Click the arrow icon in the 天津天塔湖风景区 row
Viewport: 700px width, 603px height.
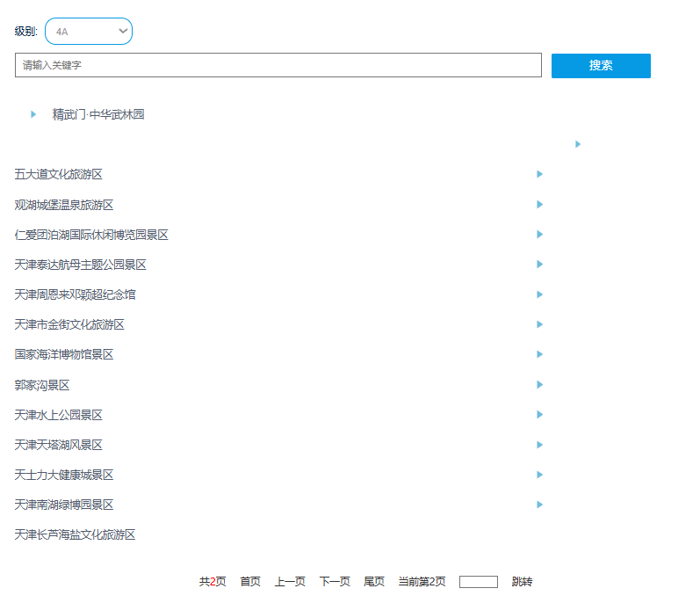coord(540,445)
